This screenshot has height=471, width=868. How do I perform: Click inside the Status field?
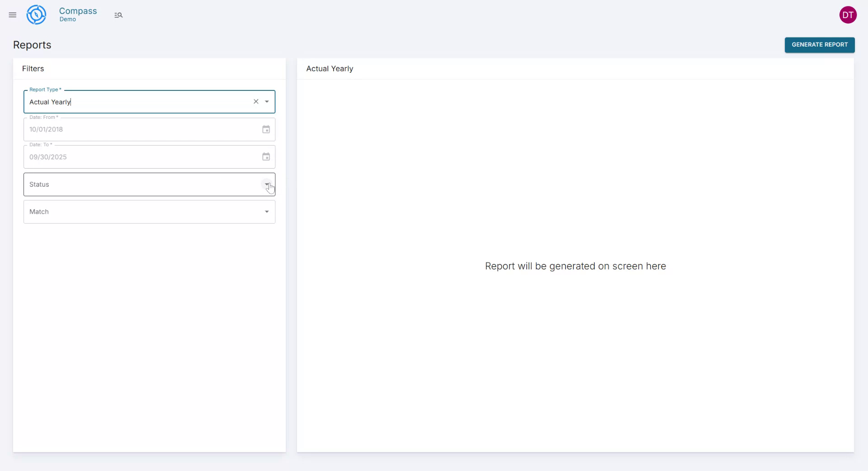pyautogui.click(x=136, y=184)
